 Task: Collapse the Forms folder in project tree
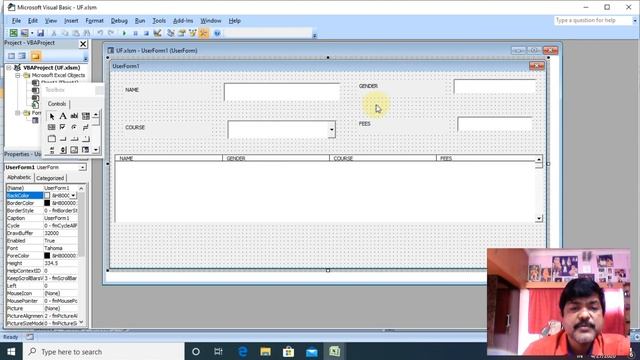coord(18,113)
